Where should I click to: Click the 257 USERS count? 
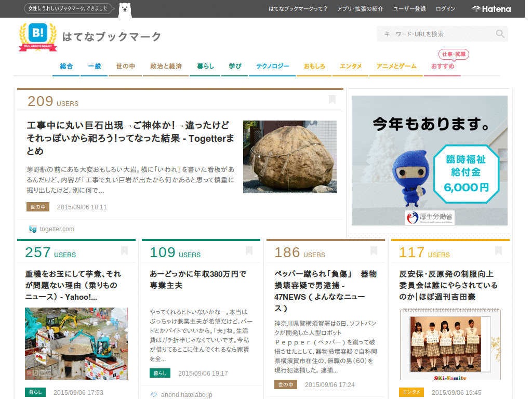click(50, 253)
